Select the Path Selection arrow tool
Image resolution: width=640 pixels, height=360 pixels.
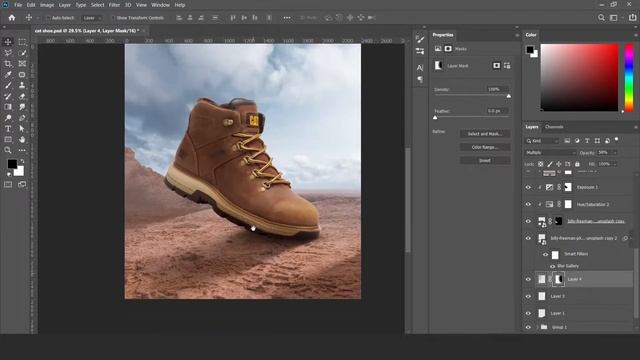[22, 129]
